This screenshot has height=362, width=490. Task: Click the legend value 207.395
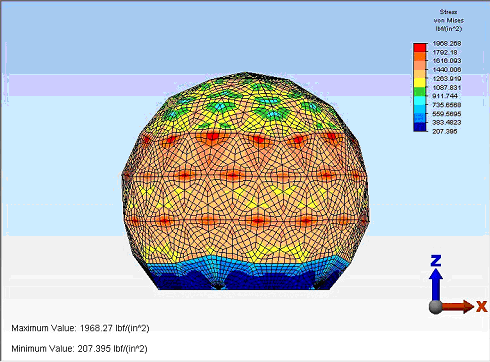click(x=445, y=131)
